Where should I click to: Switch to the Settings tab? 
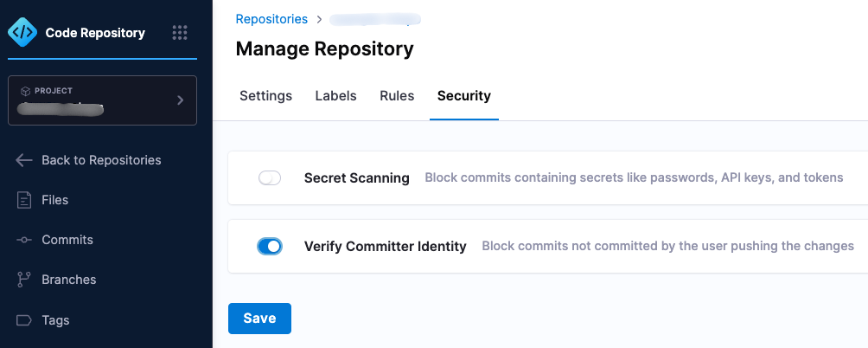pos(265,96)
